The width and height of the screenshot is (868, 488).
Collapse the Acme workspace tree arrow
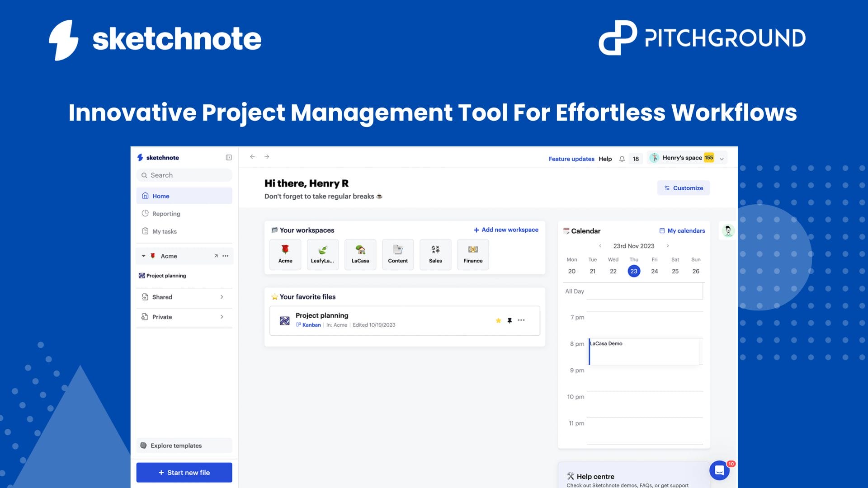tap(144, 256)
